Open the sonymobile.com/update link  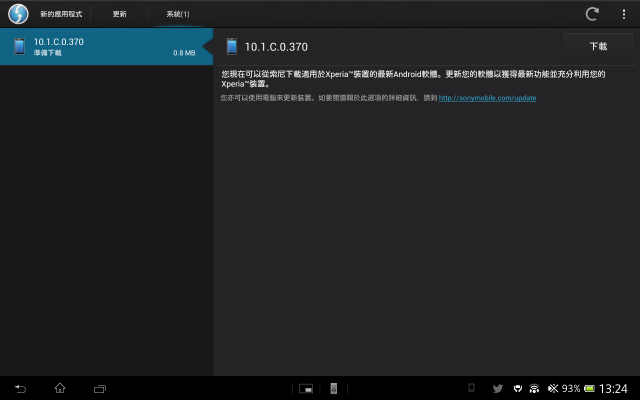click(x=487, y=98)
